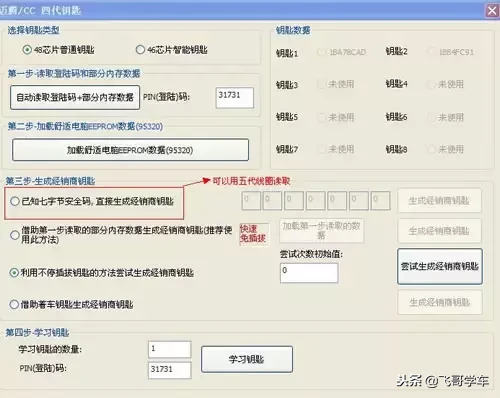Screen dimensions: 500x398
Task: Click 生成经销商钥匙 button beside 加载第一步读取的数据
Action: [x=440, y=231]
